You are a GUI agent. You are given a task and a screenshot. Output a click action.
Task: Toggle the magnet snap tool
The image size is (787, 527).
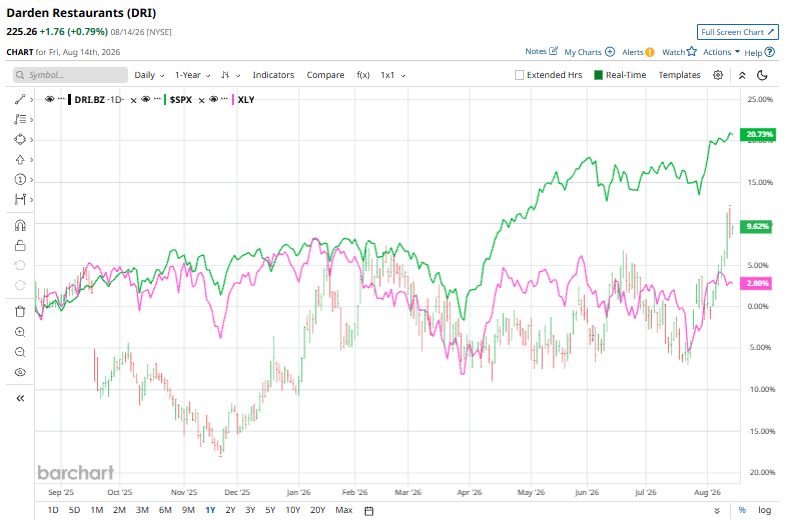[x=20, y=225]
